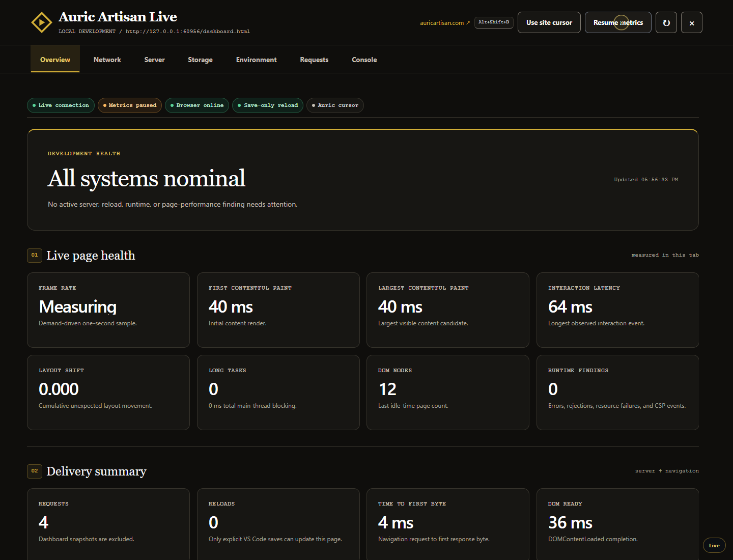
Task: Click the Requests 4 value
Action: [x=43, y=523]
